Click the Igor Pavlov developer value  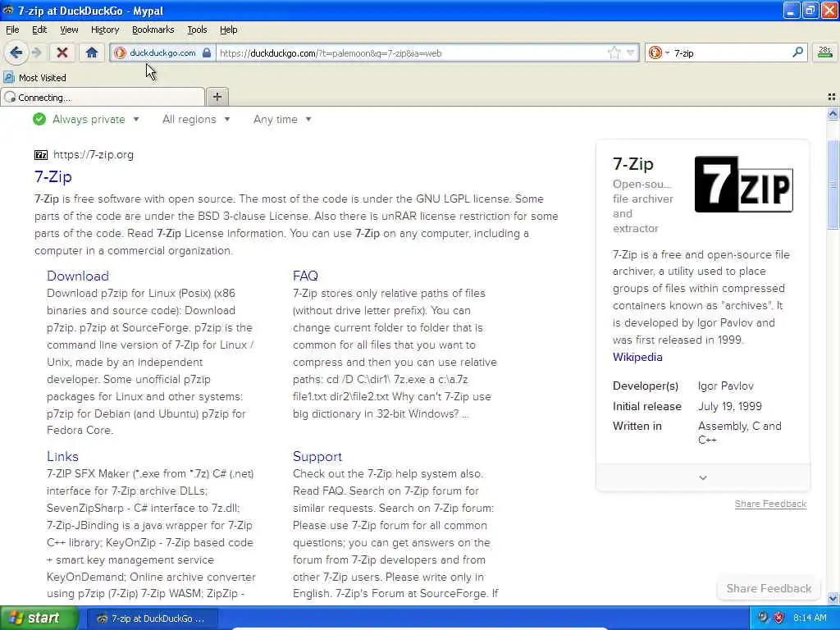click(725, 386)
